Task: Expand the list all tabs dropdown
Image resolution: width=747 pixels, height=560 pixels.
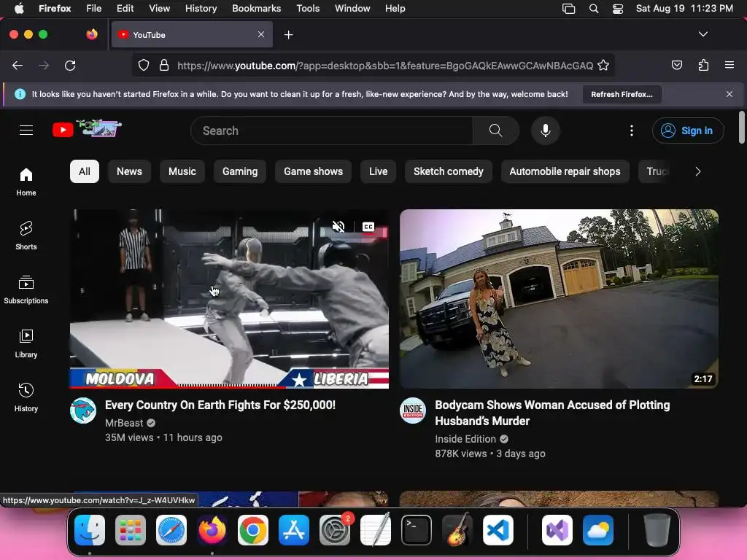Action: (703, 34)
